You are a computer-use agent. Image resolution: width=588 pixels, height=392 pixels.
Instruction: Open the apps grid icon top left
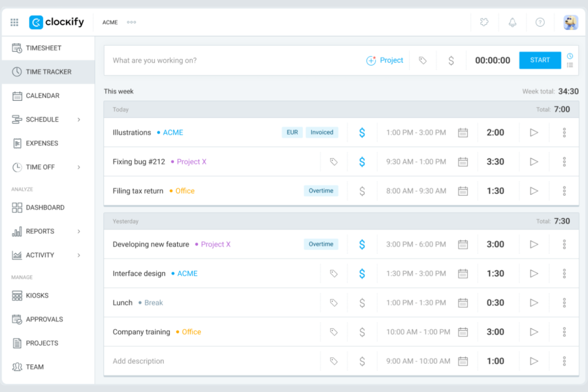click(14, 22)
